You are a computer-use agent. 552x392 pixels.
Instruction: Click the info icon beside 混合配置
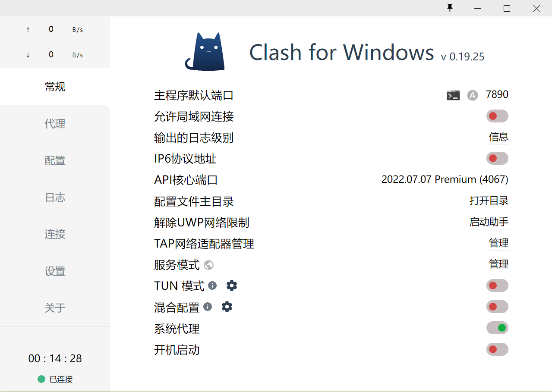208,307
